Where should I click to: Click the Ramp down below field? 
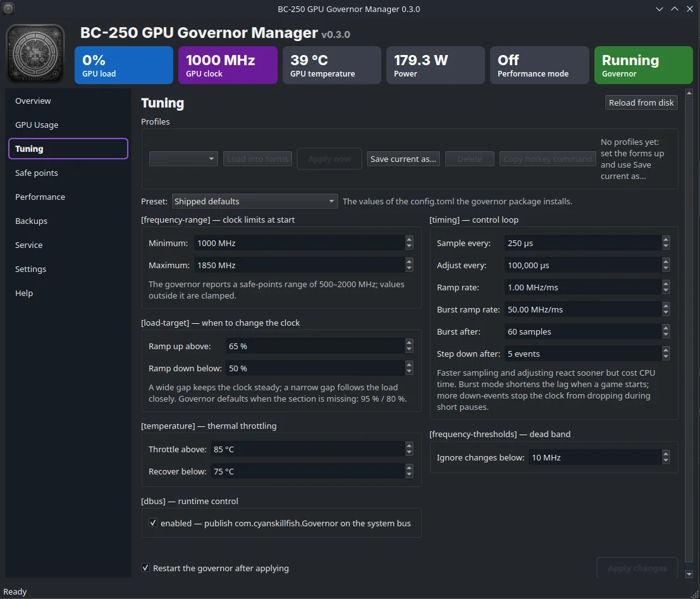319,369
